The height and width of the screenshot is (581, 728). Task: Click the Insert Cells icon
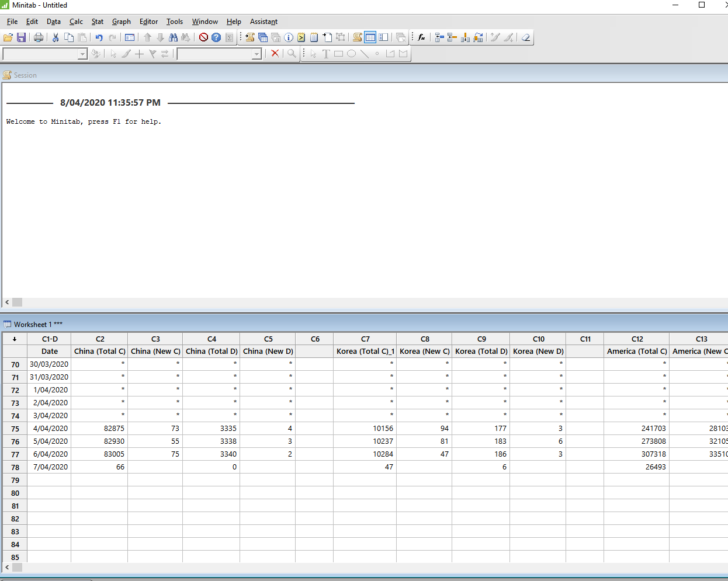(439, 37)
